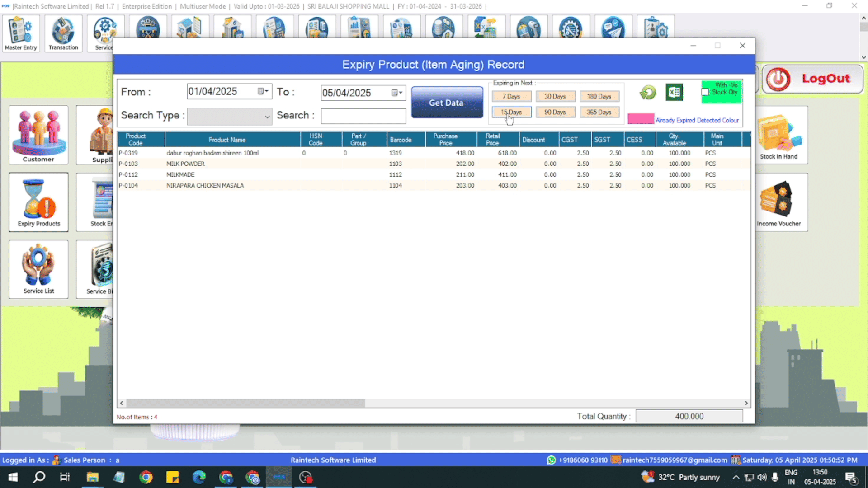Open the To date picker dropdown
The height and width of the screenshot is (488, 868).
coord(397,93)
